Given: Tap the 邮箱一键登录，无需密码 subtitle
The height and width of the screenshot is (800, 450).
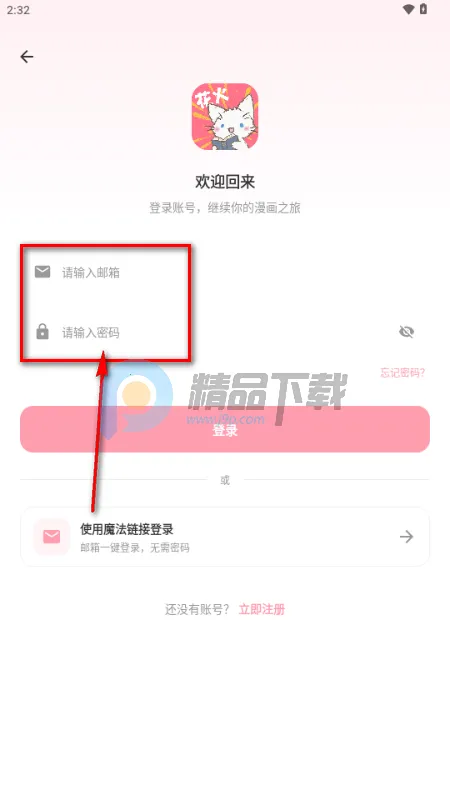Looking at the screenshot, I should [135, 548].
